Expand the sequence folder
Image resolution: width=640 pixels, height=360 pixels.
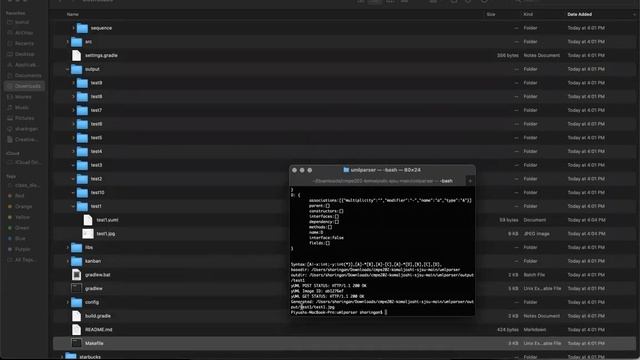pos(73,28)
